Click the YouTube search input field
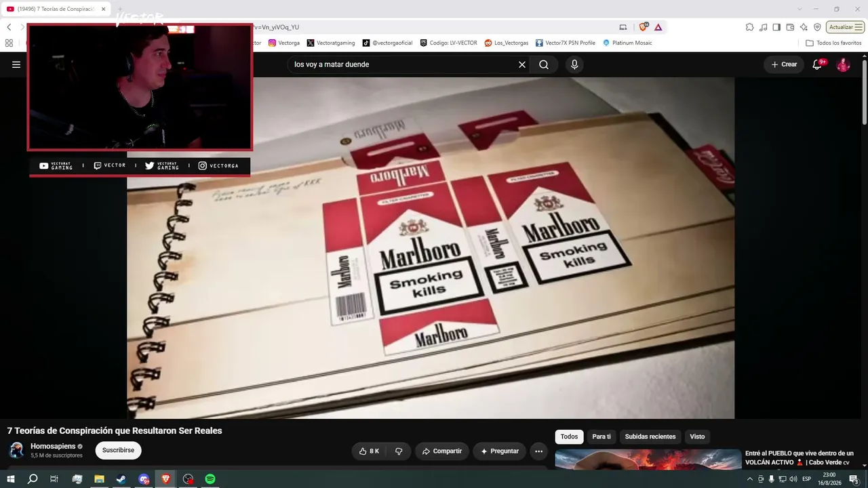 click(403, 64)
